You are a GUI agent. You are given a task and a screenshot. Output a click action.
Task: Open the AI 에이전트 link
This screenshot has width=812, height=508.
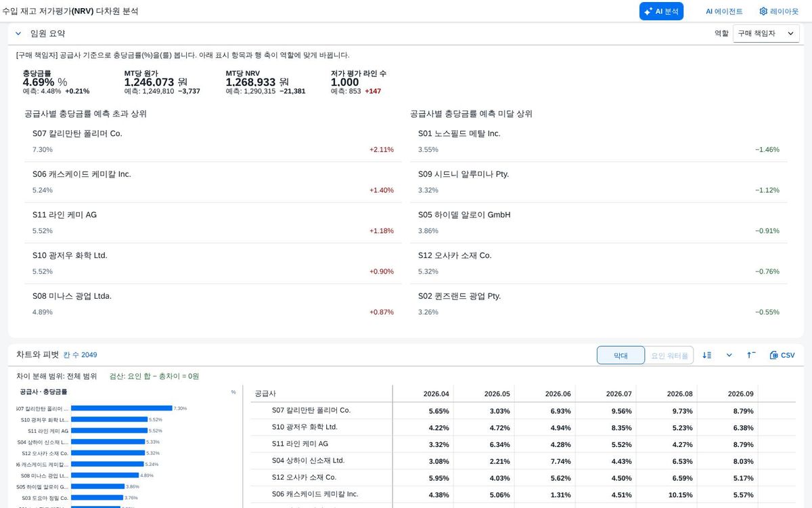click(724, 12)
